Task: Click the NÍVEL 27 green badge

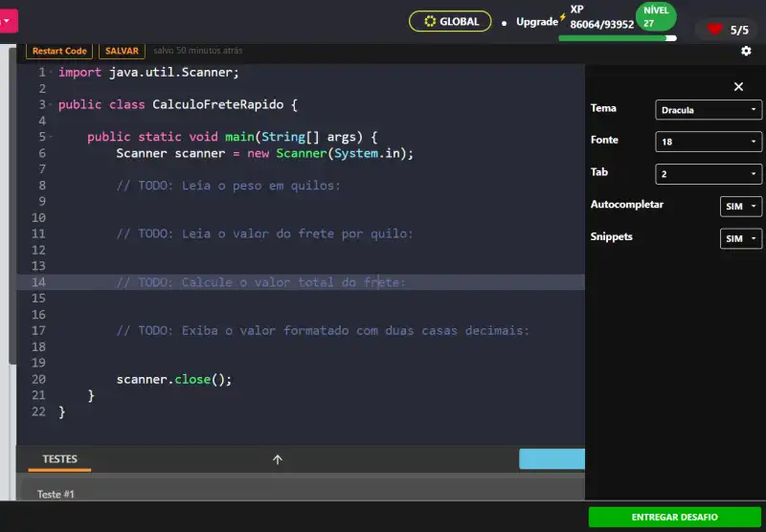Action: (x=656, y=16)
